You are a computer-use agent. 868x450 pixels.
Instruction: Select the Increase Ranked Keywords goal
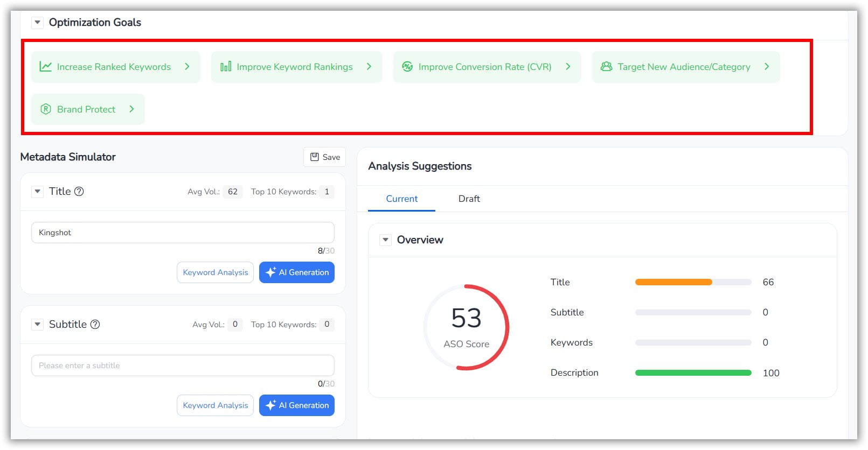115,67
